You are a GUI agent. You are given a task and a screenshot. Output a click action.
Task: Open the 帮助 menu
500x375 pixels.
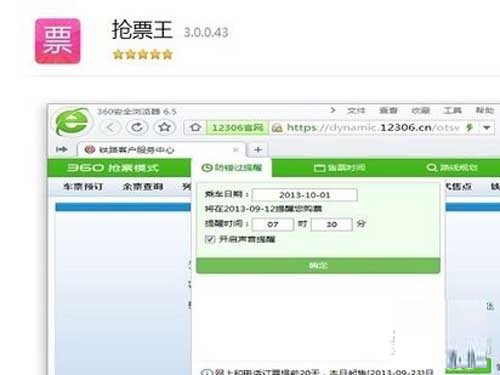pos(485,110)
